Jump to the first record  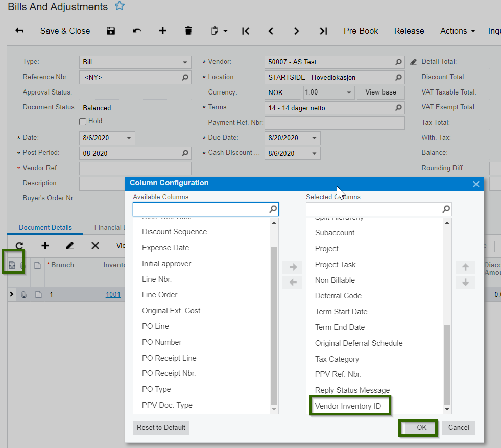(245, 31)
